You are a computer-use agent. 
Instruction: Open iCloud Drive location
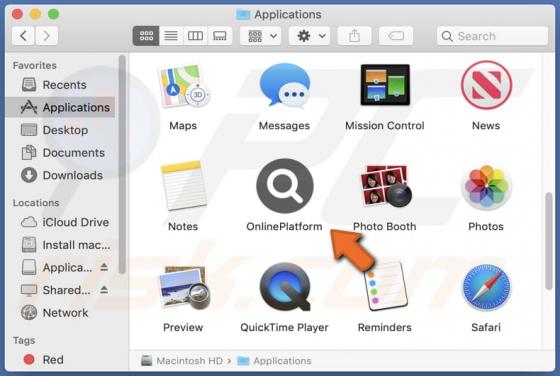[x=60, y=222]
